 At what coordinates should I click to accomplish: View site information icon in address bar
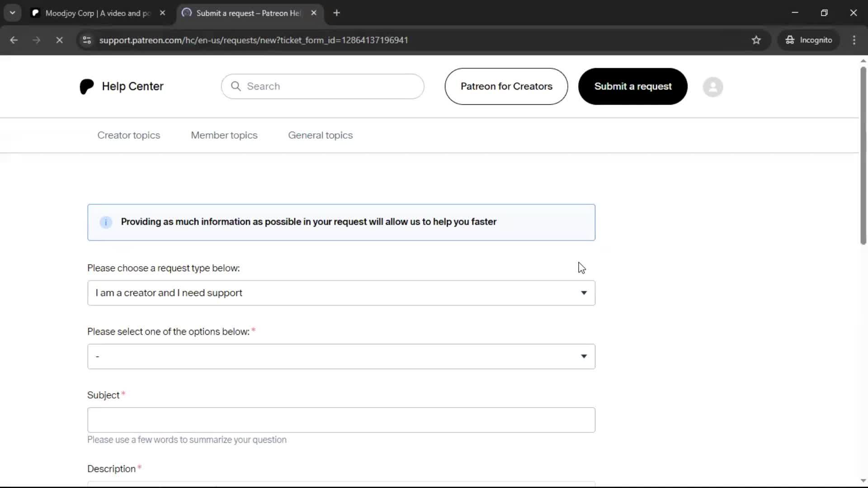click(87, 40)
